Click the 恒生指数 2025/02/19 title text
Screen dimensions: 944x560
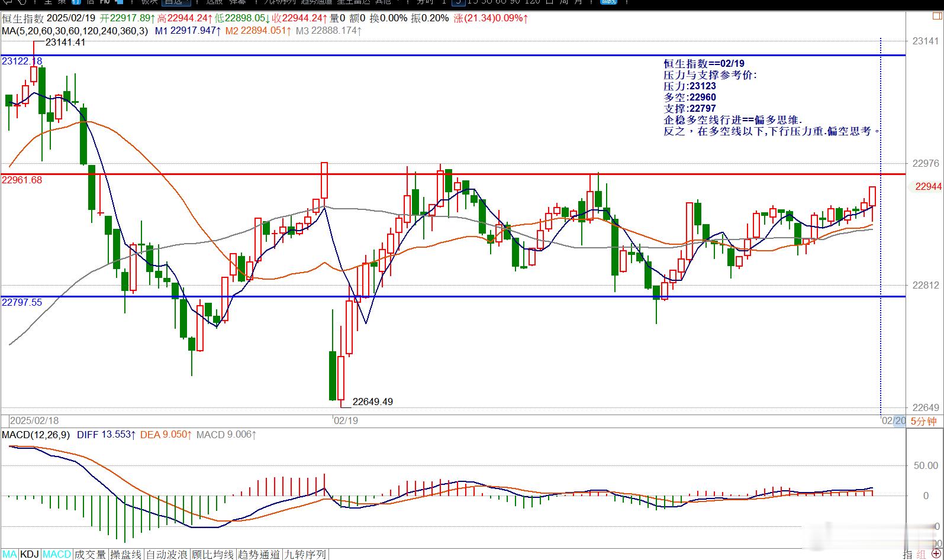point(49,18)
